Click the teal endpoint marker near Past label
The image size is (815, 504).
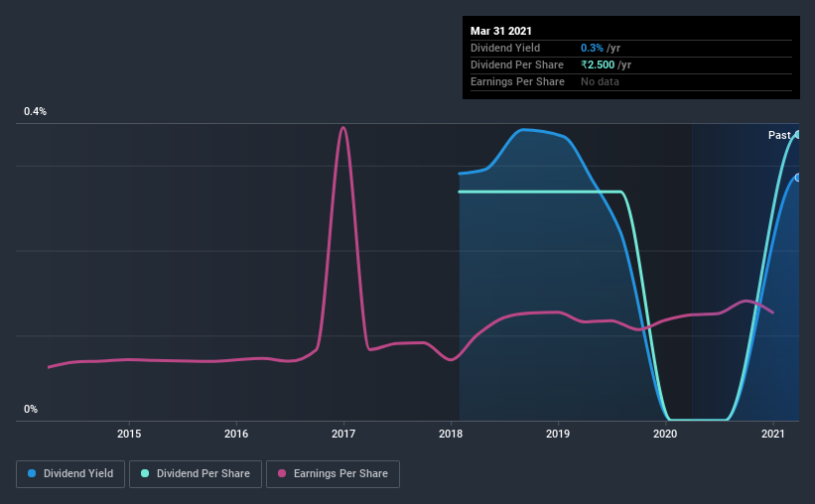pos(797,135)
